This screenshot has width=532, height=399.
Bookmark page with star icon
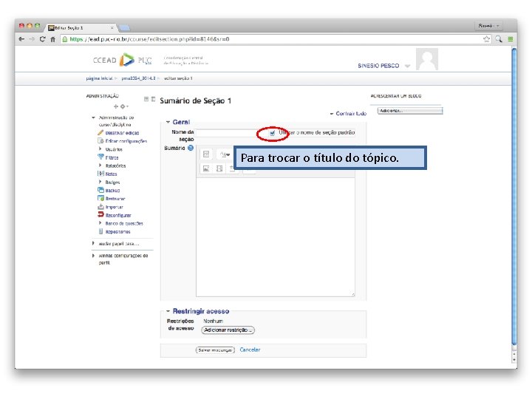point(486,39)
